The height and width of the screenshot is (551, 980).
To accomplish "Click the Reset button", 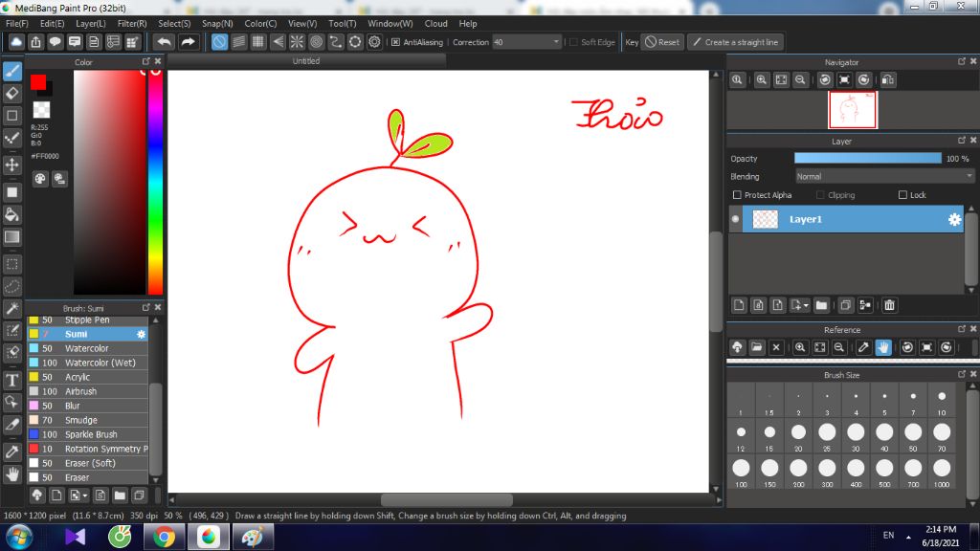I will (662, 42).
